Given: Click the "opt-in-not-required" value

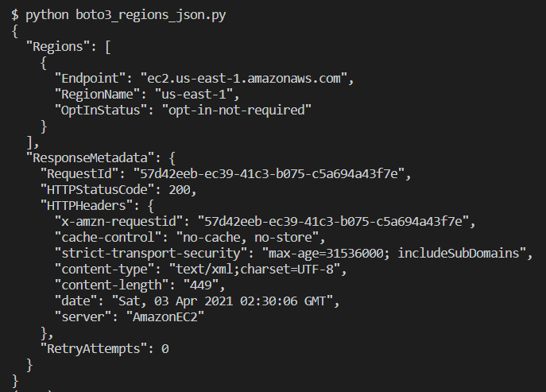Looking at the screenshot, I should click(238, 109).
